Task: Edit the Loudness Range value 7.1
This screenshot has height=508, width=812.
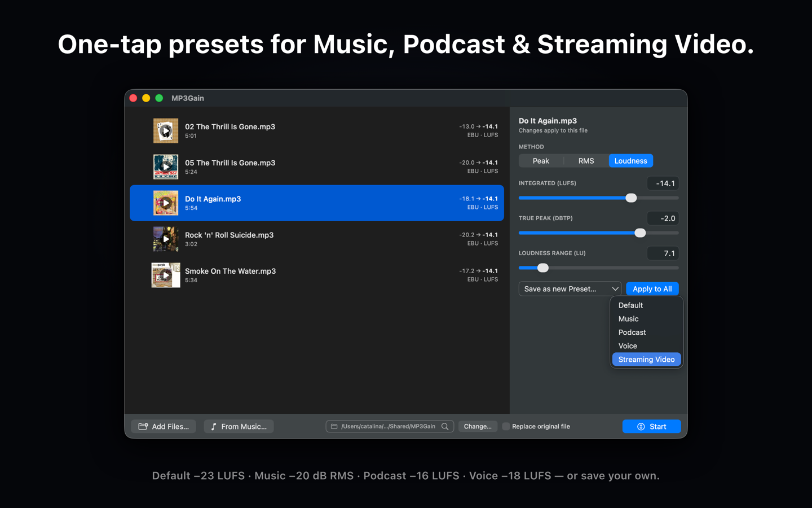Action: pyautogui.click(x=663, y=253)
